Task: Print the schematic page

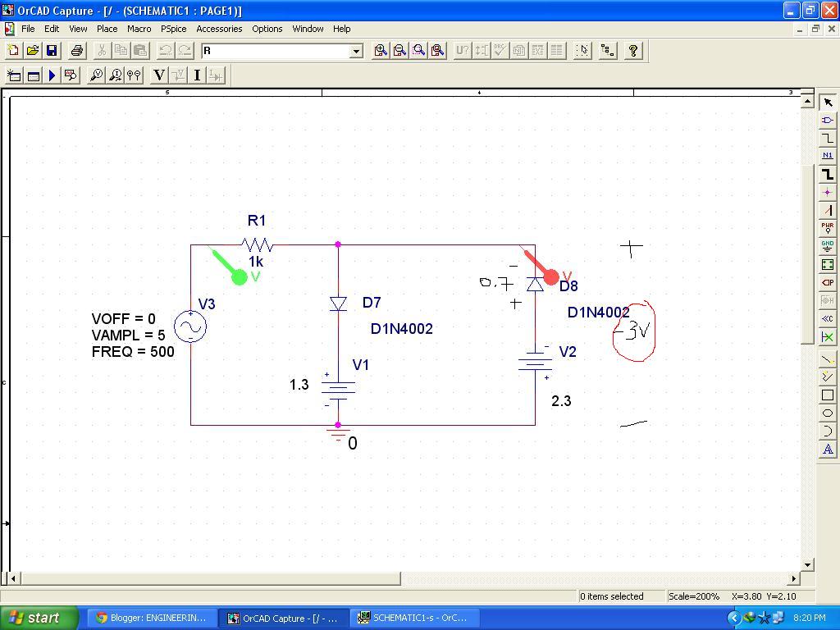Action: pos(77,50)
